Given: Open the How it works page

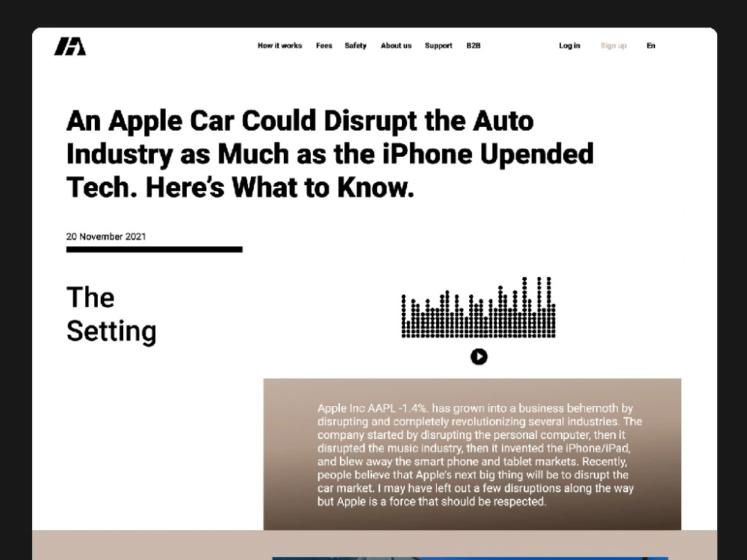Looking at the screenshot, I should [x=279, y=46].
